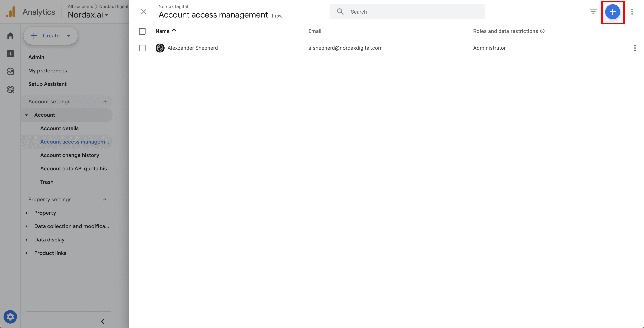Click inside the Search field
644x328 pixels.
tap(408, 12)
